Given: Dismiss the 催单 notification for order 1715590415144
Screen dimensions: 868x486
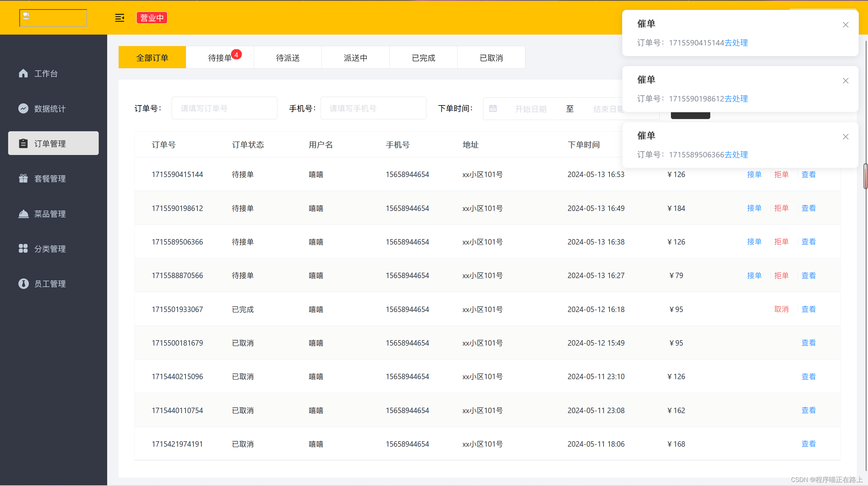Looking at the screenshot, I should tap(845, 24).
